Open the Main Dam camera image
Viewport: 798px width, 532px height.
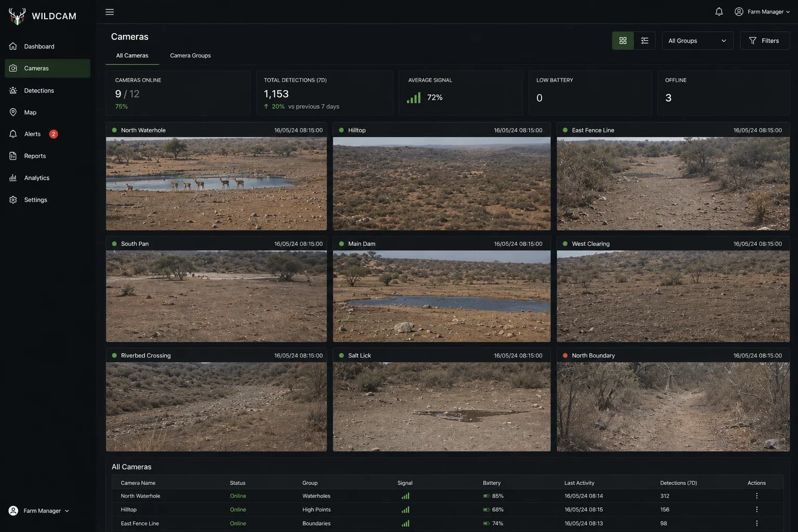tap(442, 296)
